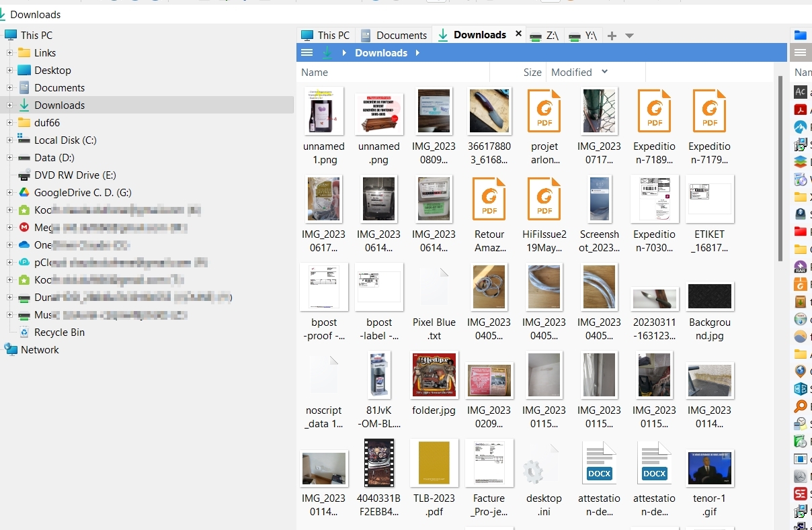Open the tab list dropdown arrow
Screen dimensions: 812x530
coord(629,36)
